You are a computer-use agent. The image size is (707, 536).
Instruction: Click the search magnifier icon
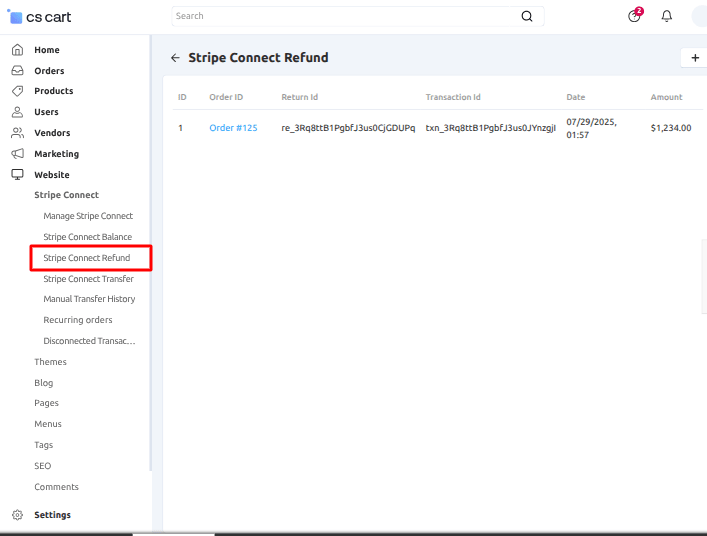[527, 16]
